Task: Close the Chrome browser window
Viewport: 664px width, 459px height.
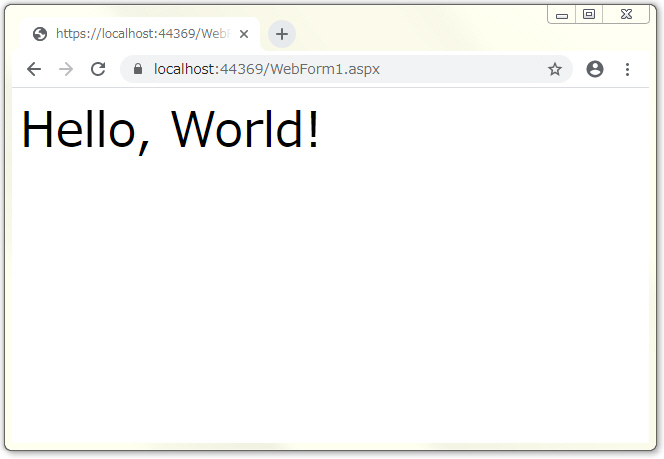Action: tap(625, 14)
